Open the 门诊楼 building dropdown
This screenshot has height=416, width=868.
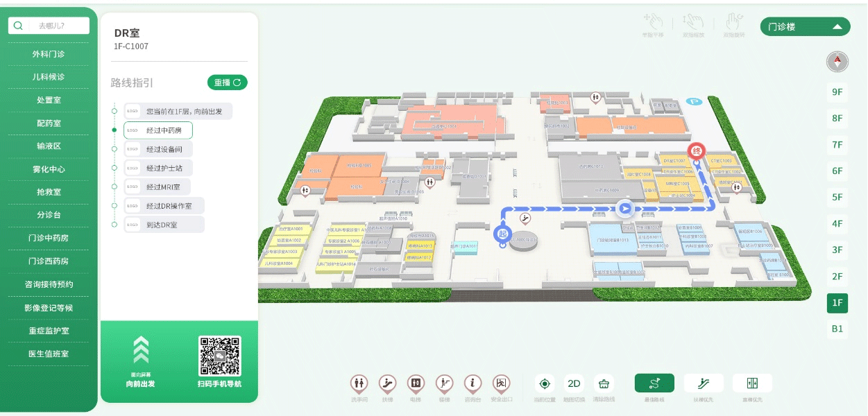(x=805, y=27)
